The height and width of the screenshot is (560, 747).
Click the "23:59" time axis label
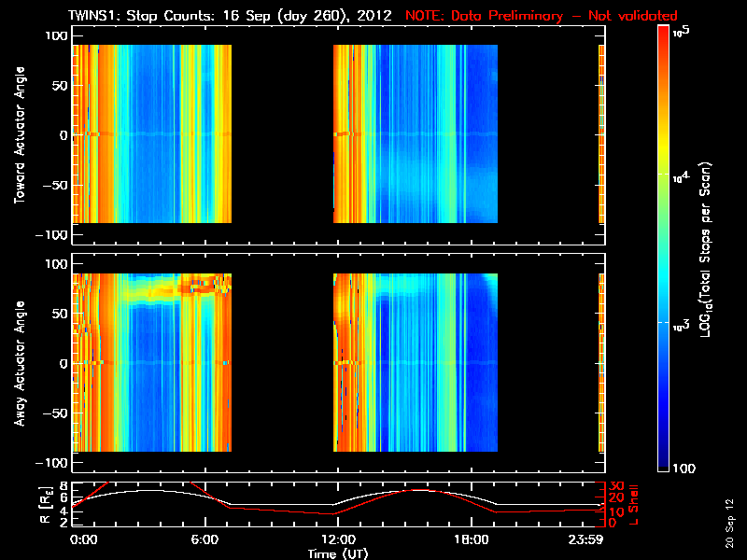pyautogui.click(x=585, y=539)
